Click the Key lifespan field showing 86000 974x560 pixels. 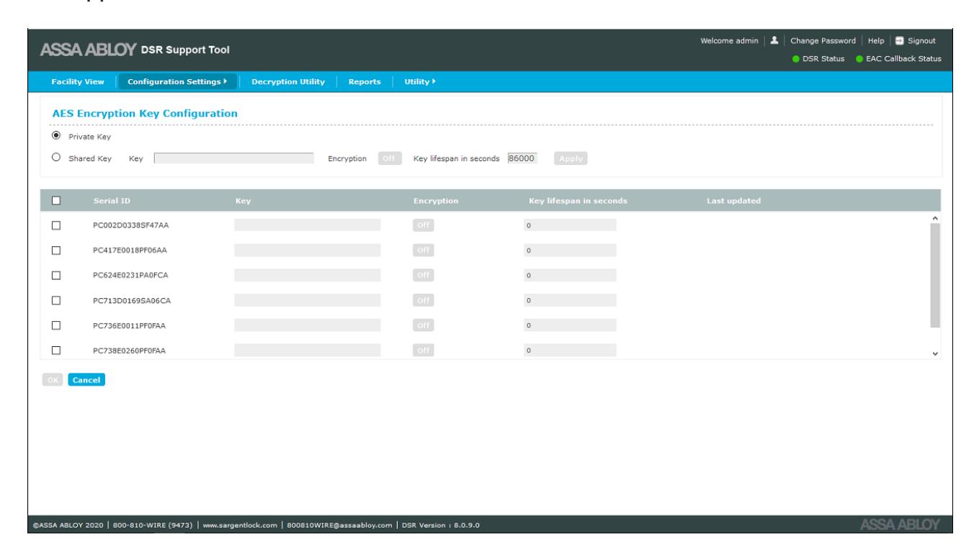(524, 158)
